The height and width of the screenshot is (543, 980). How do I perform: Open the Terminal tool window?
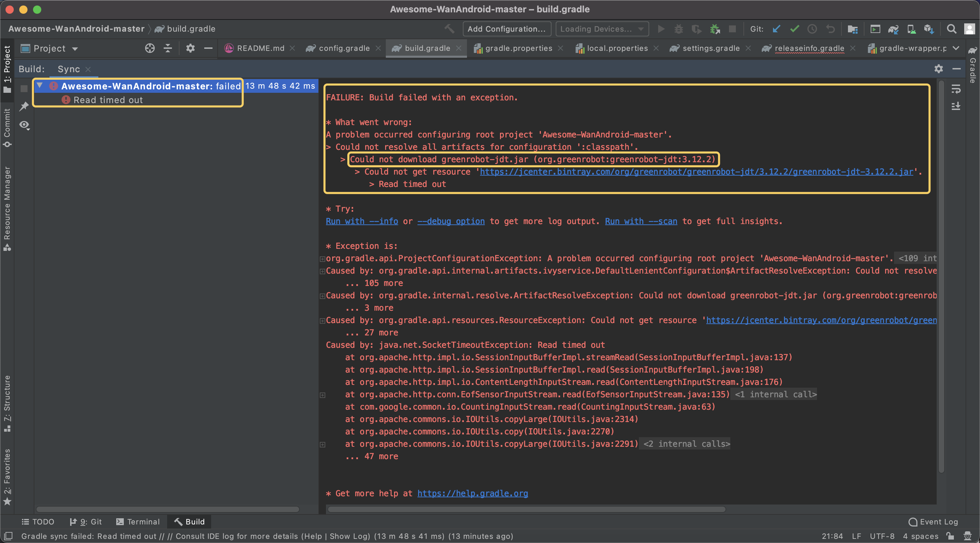click(138, 522)
